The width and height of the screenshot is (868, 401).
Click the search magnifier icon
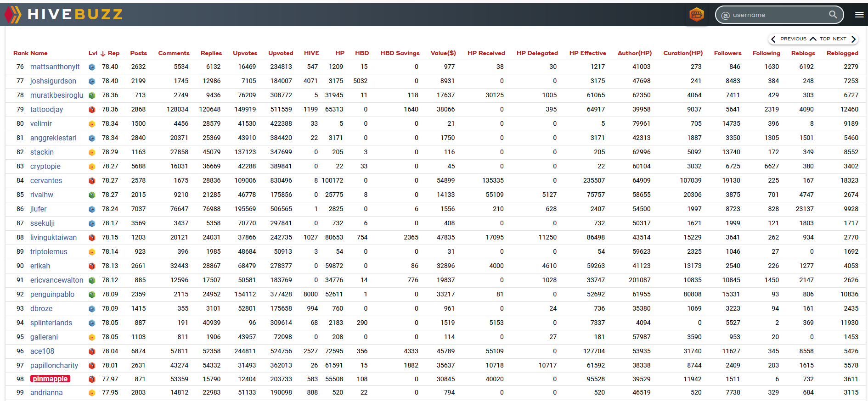pos(833,15)
